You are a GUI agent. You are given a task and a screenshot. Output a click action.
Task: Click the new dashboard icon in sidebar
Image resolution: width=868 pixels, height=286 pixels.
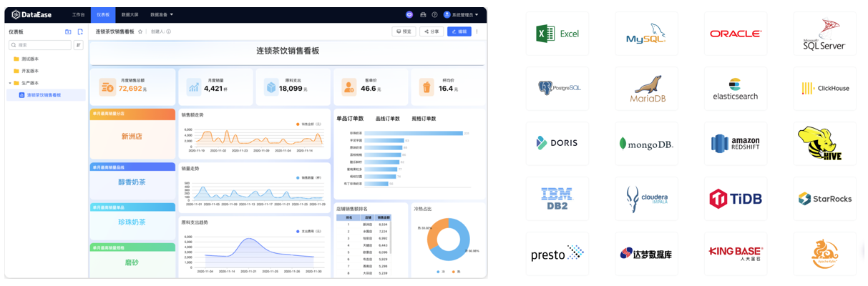(80, 31)
